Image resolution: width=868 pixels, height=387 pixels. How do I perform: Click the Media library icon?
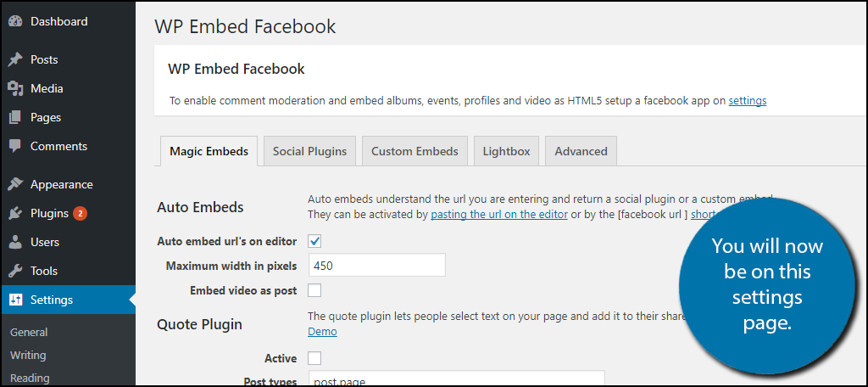pos(15,89)
